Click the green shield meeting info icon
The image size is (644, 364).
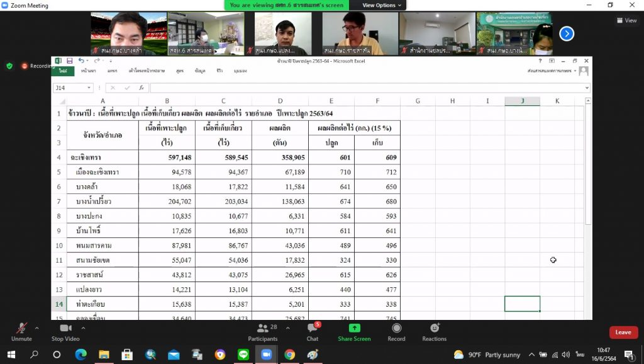[x=9, y=65]
